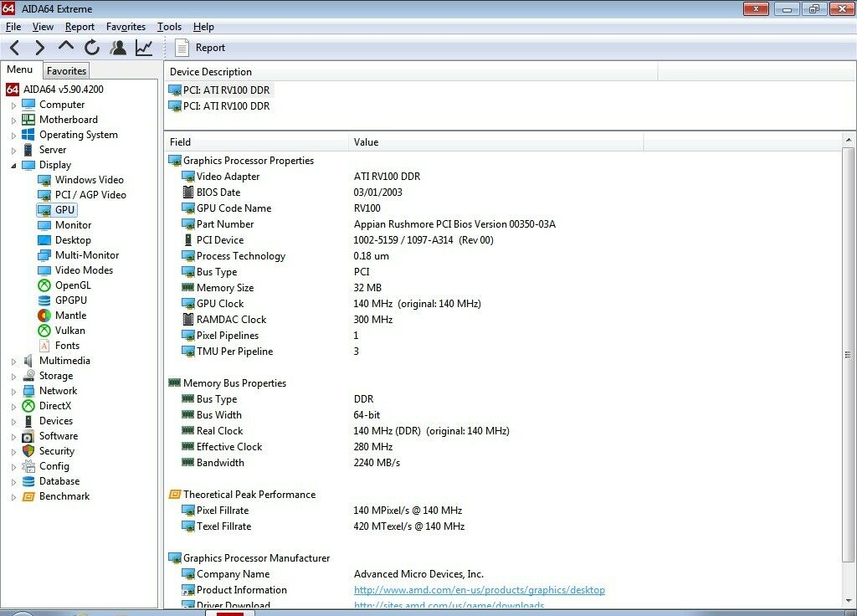This screenshot has width=857, height=616.
Task: Click the Config tools icon
Action: click(x=28, y=466)
